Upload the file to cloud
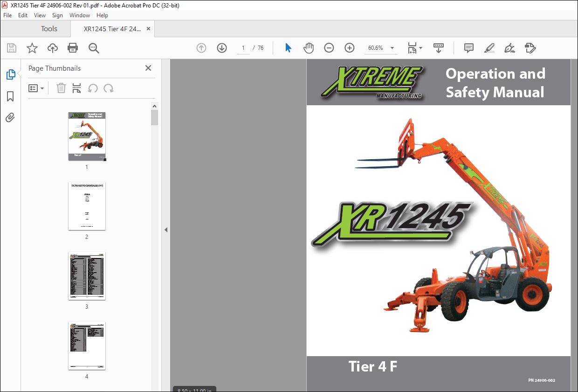578x392 pixels. (53, 48)
